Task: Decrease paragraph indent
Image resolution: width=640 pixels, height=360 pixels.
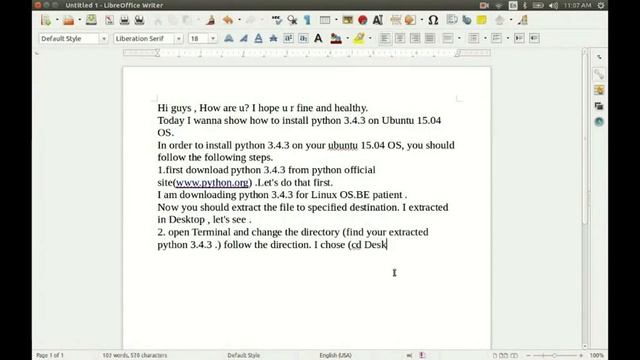Action: (x=534, y=38)
